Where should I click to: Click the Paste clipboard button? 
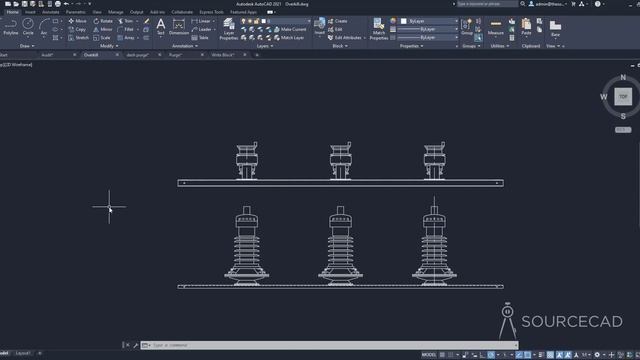click(x=526, y=27)
